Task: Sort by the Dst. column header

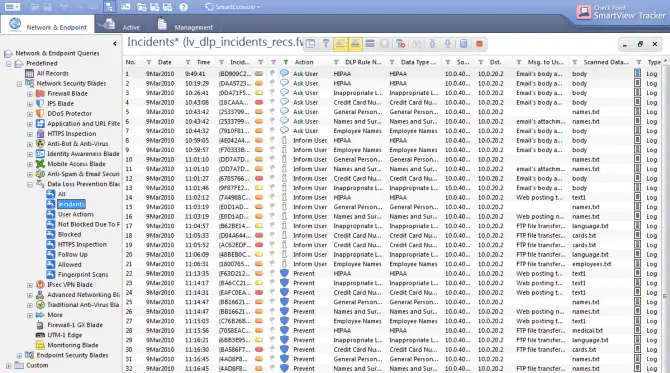Action: [495, 62]
